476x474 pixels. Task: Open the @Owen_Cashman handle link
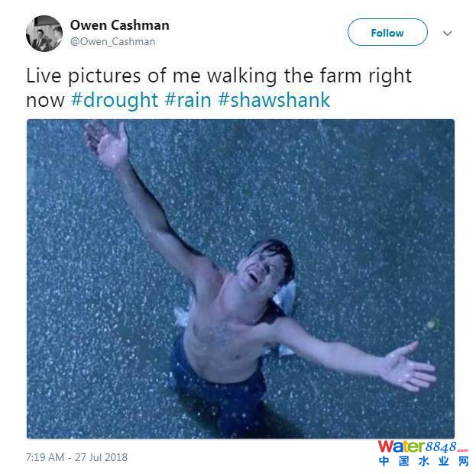pos(112,41)
